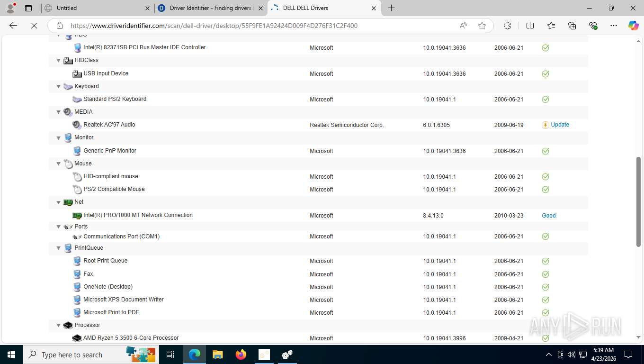
Task: Click the Realtek AC'97 Audio device icon
Action: coord(77,125)
